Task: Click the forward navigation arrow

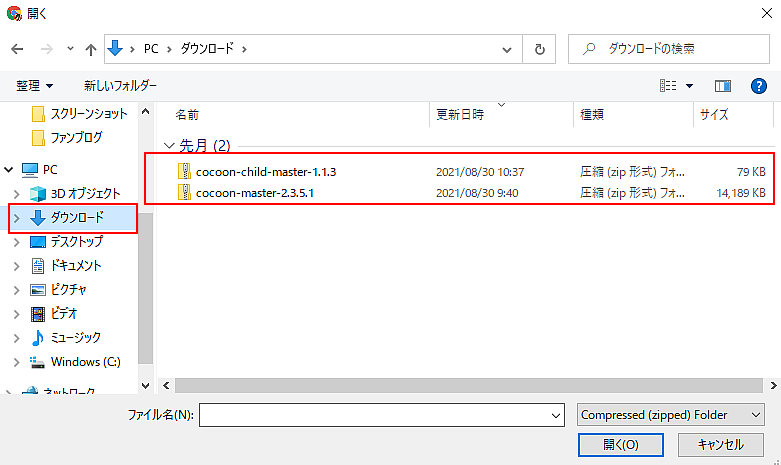Action: (x=47, y=49)
